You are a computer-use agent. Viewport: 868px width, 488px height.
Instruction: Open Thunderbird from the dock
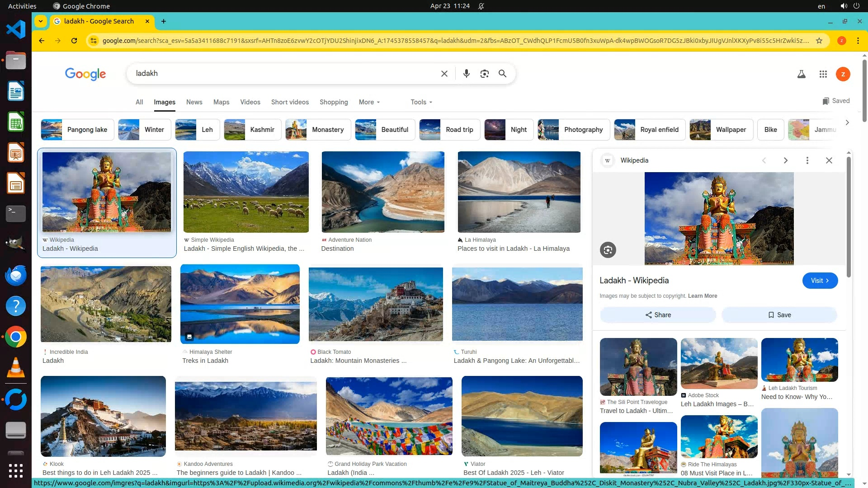pos(16,275)
